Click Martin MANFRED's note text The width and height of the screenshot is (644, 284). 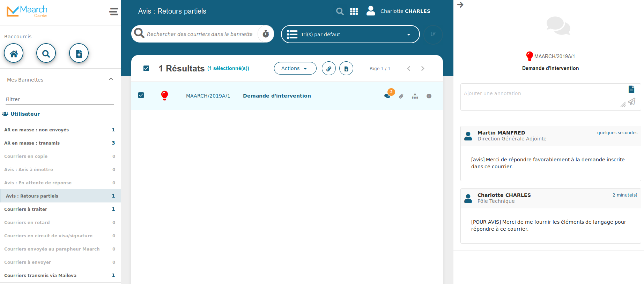pyautogui.click(x=548, y=163)
